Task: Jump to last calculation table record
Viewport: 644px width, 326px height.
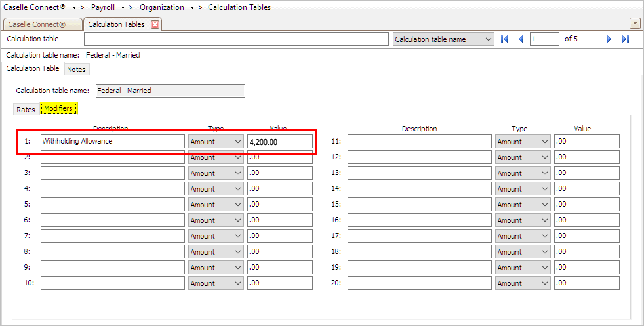Action: [x=626, y=39]
